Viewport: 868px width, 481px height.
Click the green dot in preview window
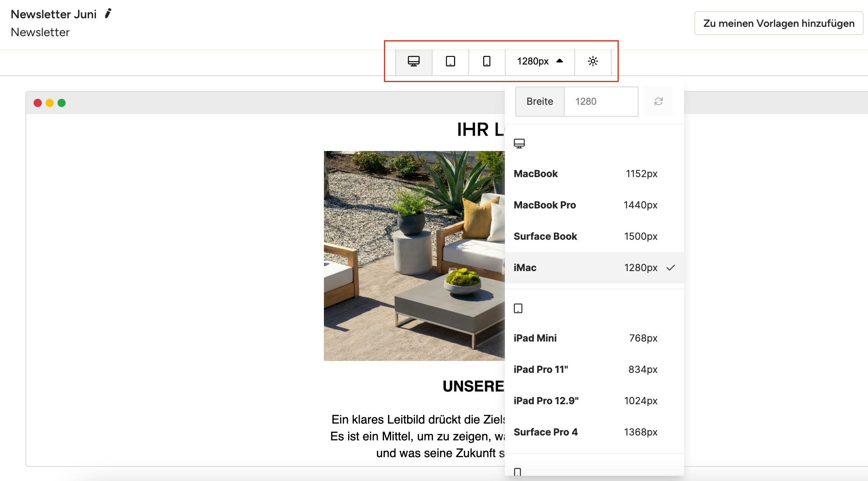click(x=62, y=103)
